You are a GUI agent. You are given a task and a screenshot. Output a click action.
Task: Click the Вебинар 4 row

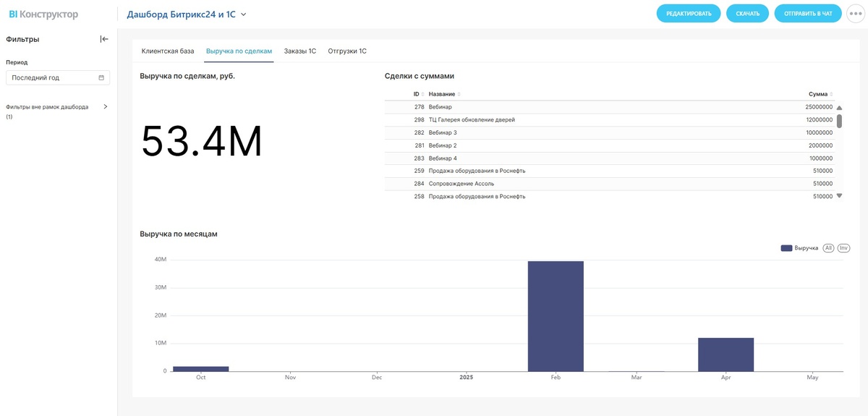[x=609, y=158]
